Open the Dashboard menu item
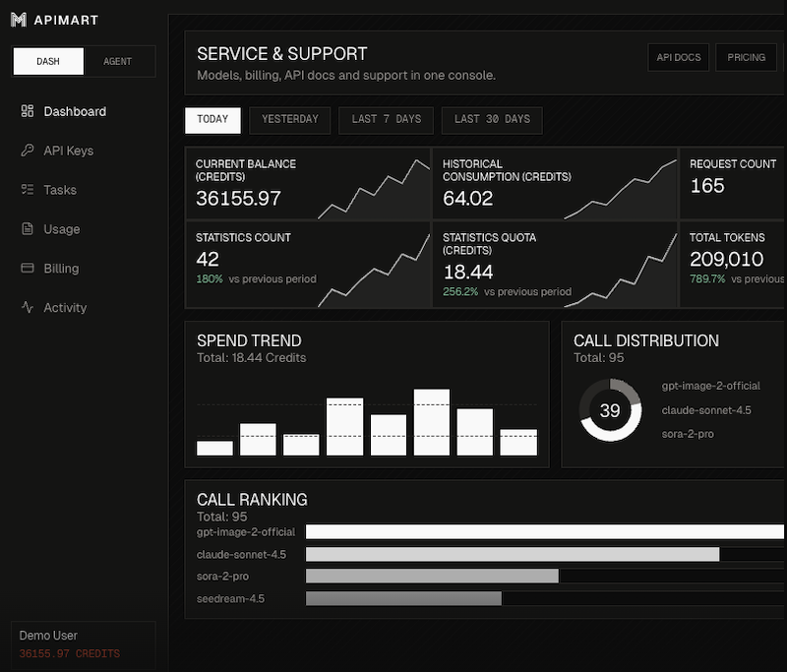This screenshot has width=787, height=672. (75, 111)
